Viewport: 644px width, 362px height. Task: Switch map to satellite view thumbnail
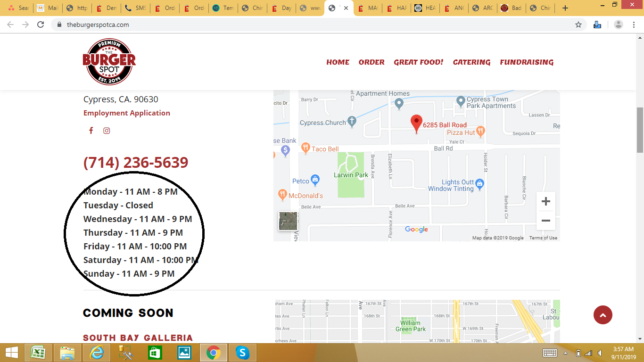pos(288,221)
